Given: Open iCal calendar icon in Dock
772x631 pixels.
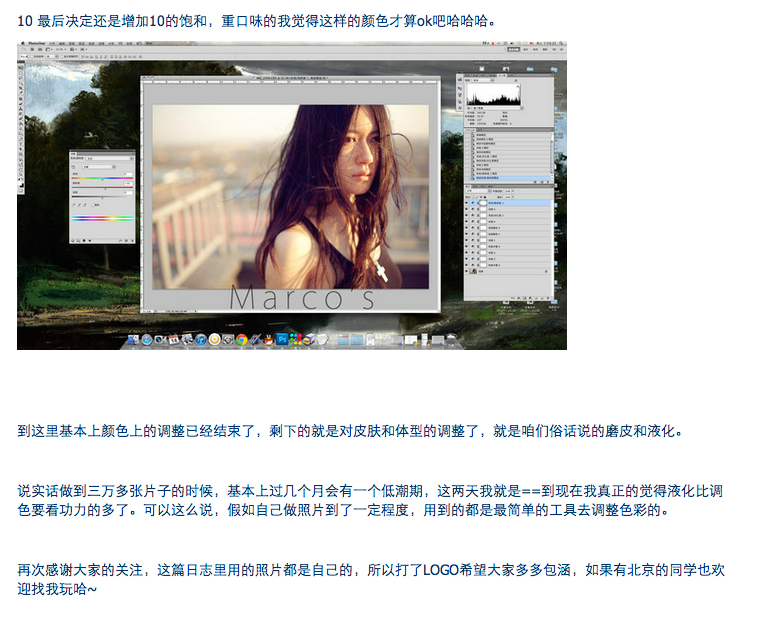Looking at the screenshot, I should point(174,340).
